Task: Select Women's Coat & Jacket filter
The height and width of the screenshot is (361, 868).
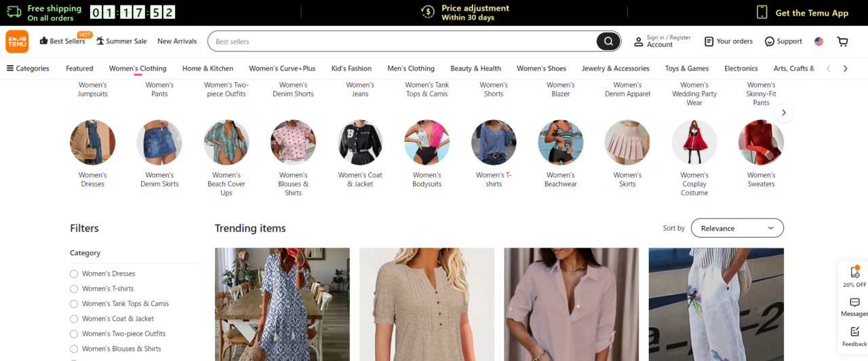Action: click(74, 318)
